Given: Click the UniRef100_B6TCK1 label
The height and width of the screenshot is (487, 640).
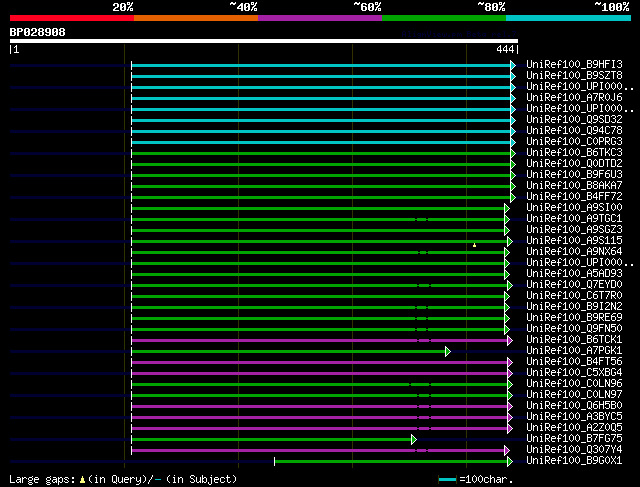Looking at the screenshot, I should click(574, 340).
